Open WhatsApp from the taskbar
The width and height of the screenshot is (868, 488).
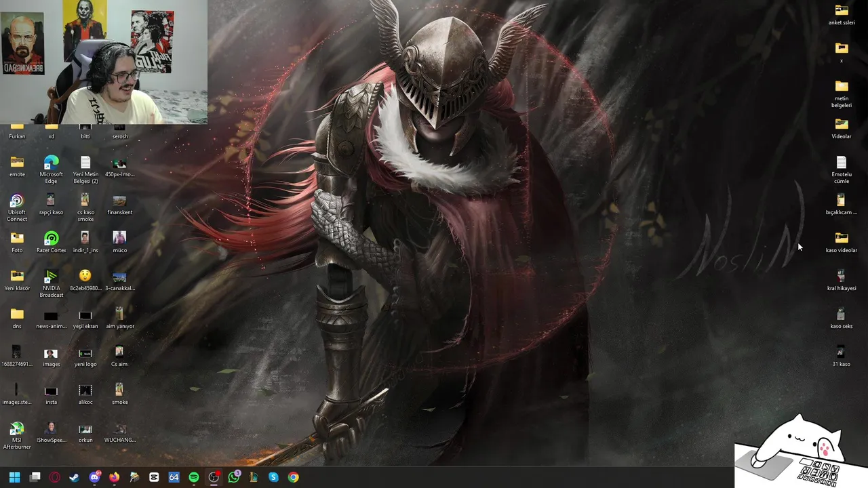234,477
